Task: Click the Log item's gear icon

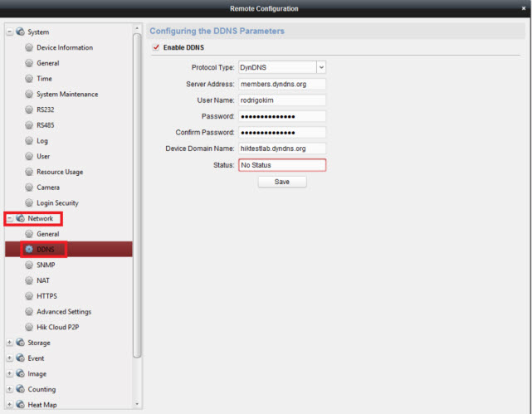Action: click(x=29, y=141)
